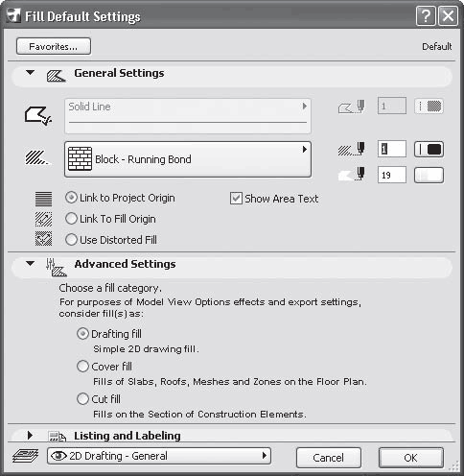Click the layer stack icon at bottom left
The height and width of the screenshot is (476, 464).
coord(25,456)
